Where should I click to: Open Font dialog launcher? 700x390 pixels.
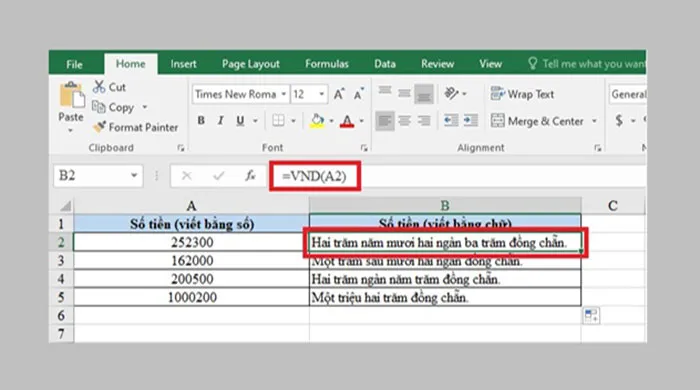tap(364, 148)
